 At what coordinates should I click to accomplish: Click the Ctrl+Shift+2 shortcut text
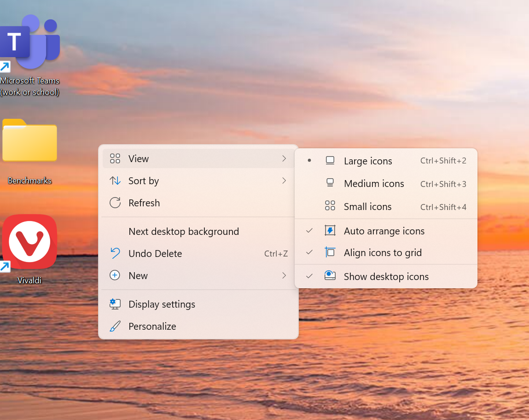[443, 161]
